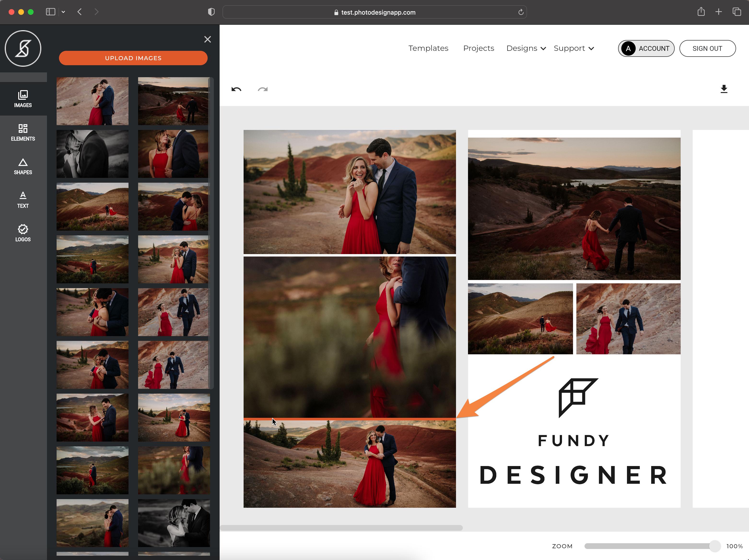
Task: Select the laughing couple photo on canvas
Action: click(349, 192)
